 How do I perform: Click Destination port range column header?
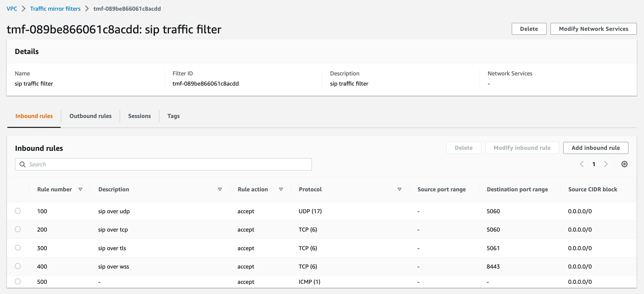click(x=517, y=189)
